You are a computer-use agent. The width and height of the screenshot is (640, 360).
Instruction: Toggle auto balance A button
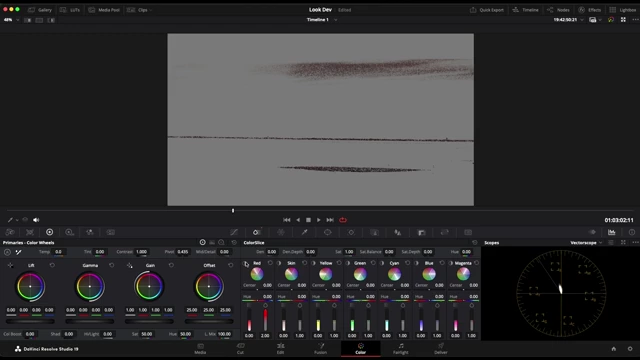(x=7, y=252)
